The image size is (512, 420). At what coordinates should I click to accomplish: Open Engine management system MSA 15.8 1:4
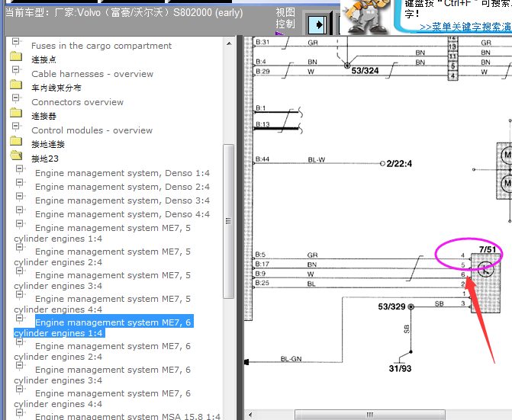(127, 416)
